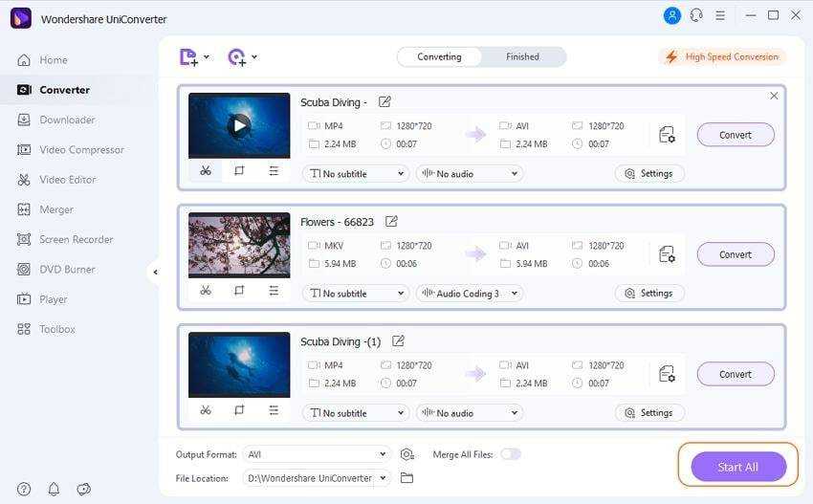
Task: Rename Flowers - 66823 using the edit icon
Action: tap(391, 222)
